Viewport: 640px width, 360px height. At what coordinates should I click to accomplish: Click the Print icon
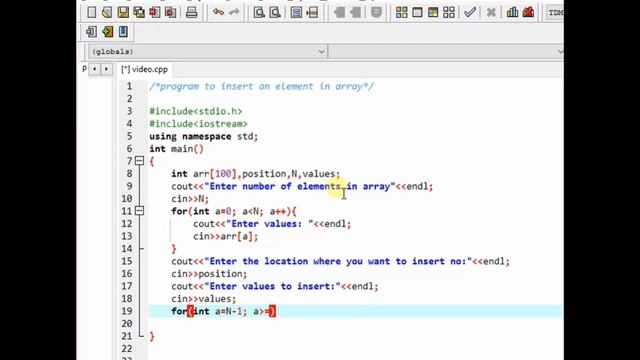pyautogui.click(x=191, y=12)
